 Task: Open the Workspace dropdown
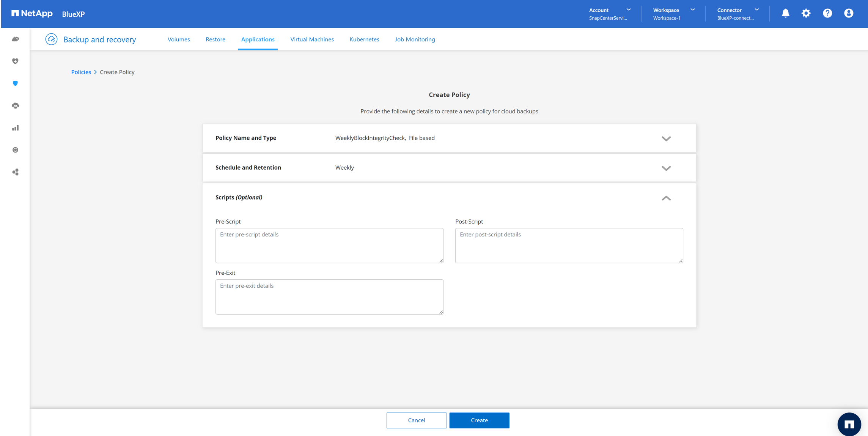674,14
